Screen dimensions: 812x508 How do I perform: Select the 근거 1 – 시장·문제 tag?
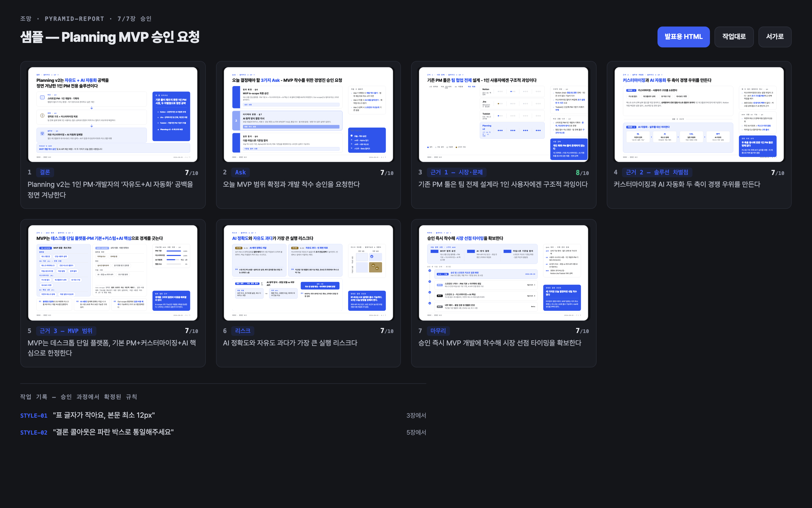click(456, 172)
